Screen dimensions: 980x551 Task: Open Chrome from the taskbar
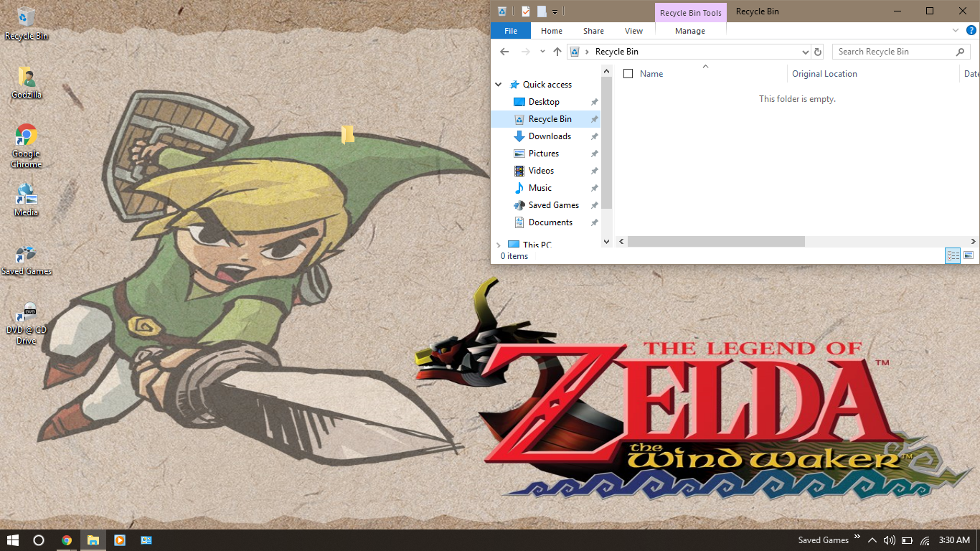click(x=67, y=540)
